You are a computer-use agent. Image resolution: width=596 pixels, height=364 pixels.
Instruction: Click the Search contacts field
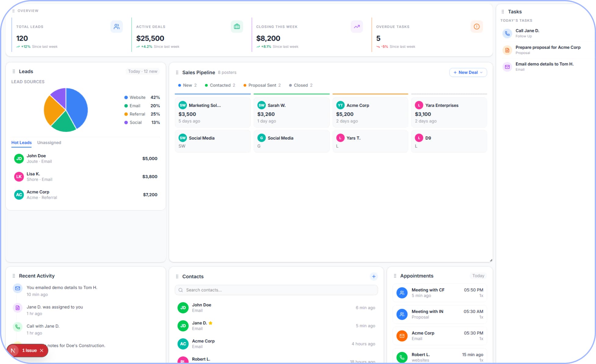[x=276, y=290]
